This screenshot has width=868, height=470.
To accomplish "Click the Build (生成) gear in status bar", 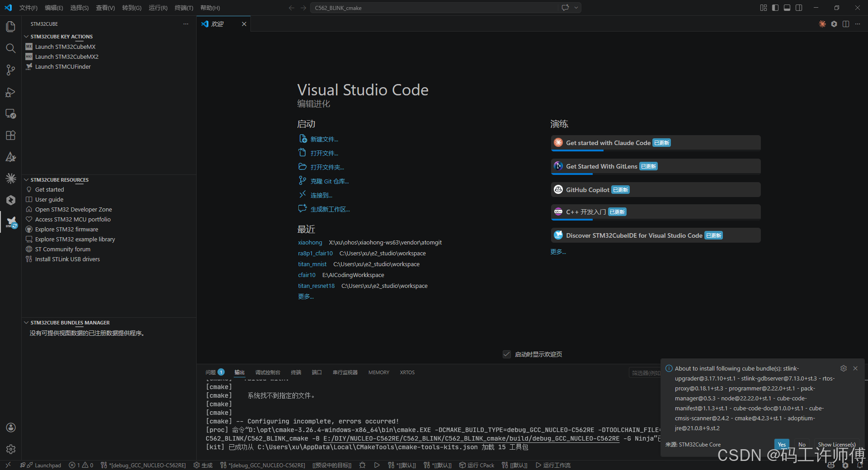I will [203, 465].
